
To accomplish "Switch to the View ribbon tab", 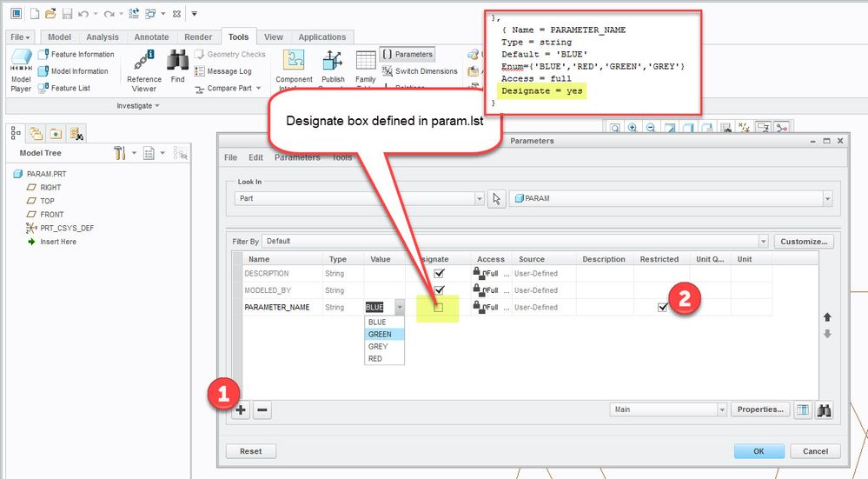I will (x=274, y=37).
